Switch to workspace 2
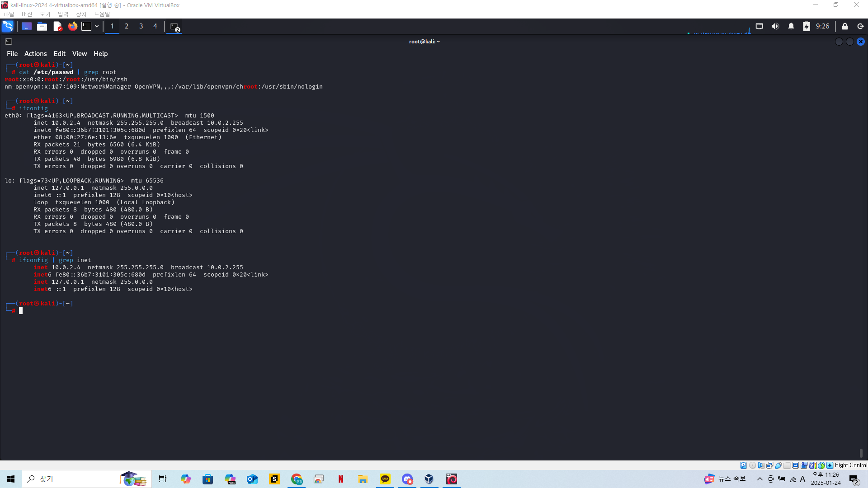This screenshot has width=868, height=488. point(127,26)
